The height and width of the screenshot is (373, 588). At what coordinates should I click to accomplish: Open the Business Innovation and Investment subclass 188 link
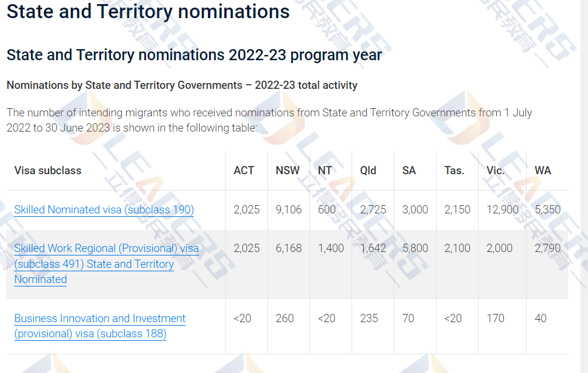coord(100,319)
